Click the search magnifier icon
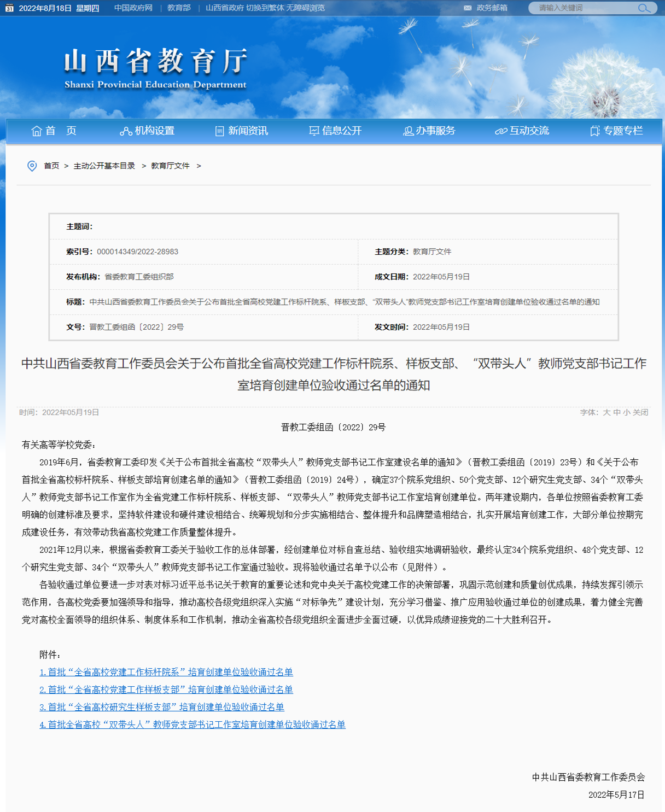 [x=643, y=8]
